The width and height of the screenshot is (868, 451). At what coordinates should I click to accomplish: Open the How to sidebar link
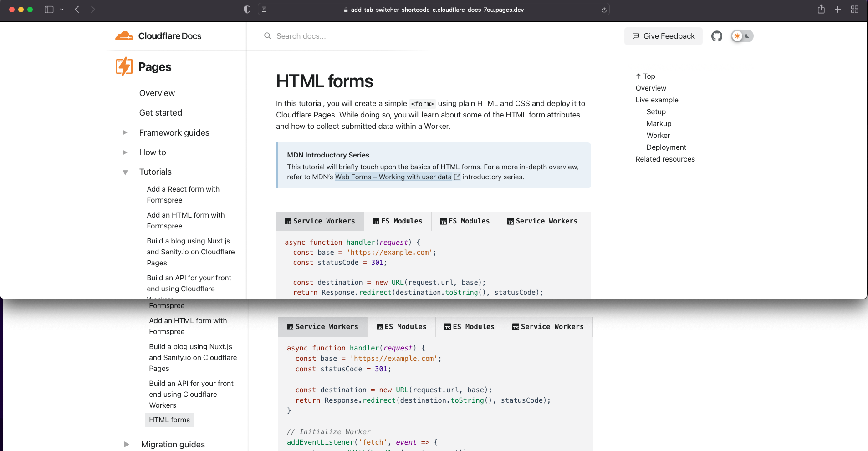tap(153, 152)
